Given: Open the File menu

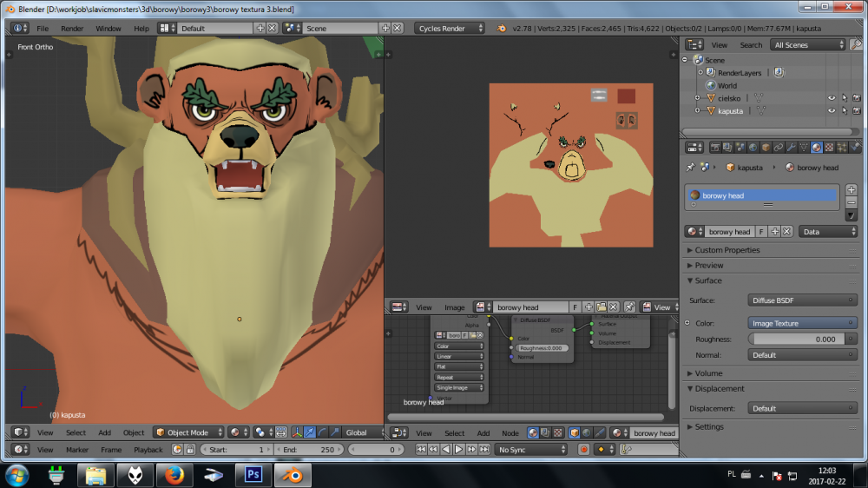Looking at the screenshot, I should click(43, 29).
